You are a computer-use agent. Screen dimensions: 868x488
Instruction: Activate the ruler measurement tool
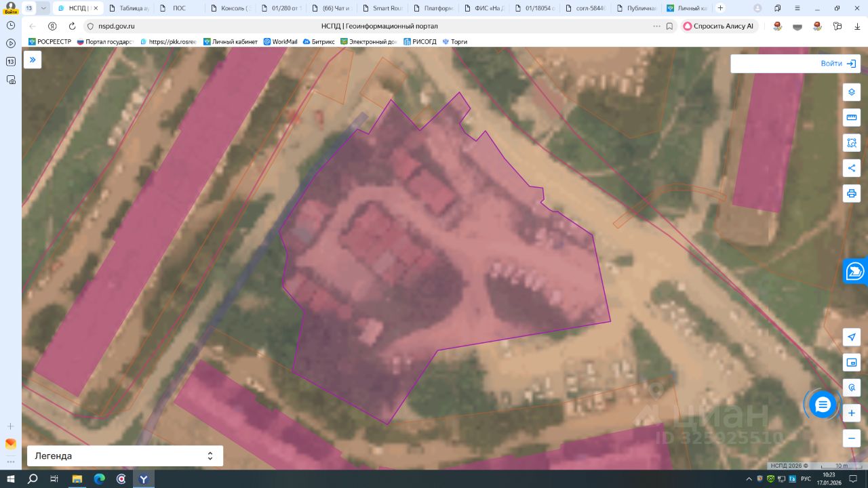852,118
